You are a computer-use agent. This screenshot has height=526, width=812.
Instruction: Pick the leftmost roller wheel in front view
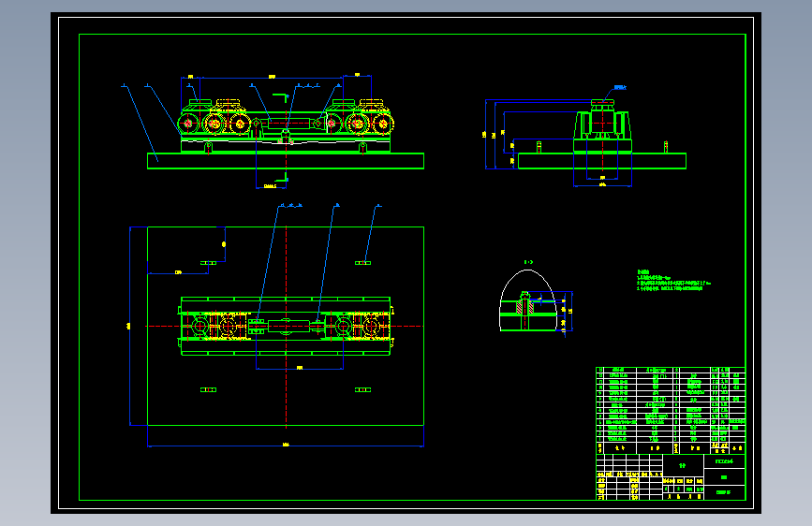coord(188,124)
